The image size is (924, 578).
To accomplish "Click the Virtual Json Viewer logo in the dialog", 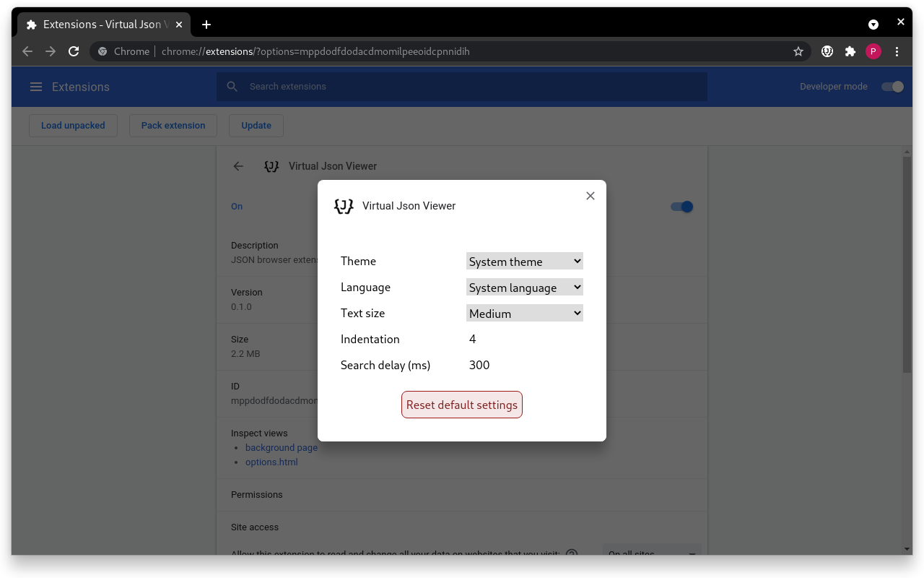I will 344,206.
